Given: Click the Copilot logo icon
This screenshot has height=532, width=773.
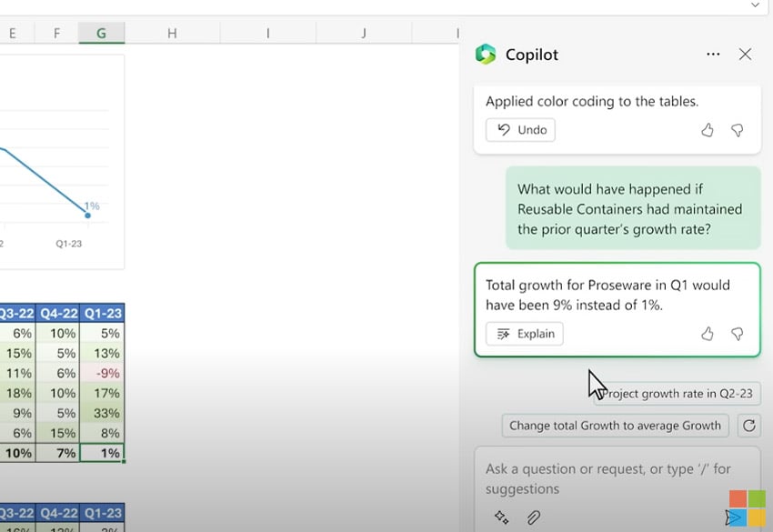Looking at the screenshot, I should coord(486,54).
